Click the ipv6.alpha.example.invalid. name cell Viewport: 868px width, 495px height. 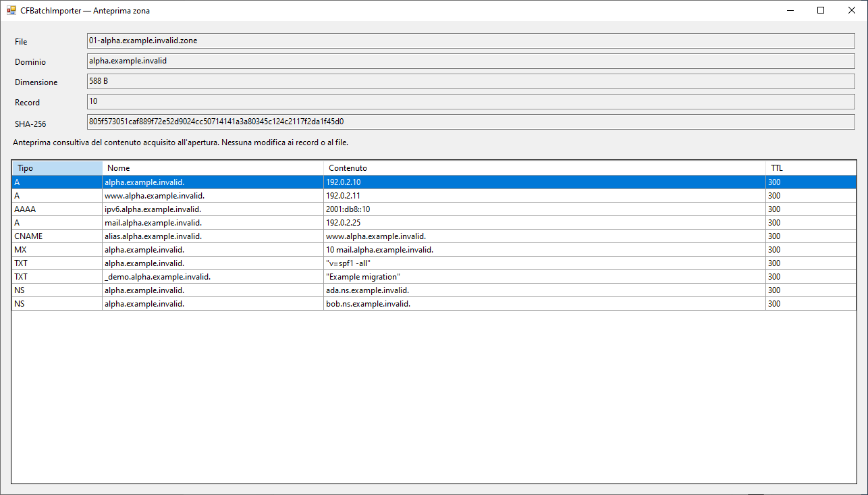(213, 209)
